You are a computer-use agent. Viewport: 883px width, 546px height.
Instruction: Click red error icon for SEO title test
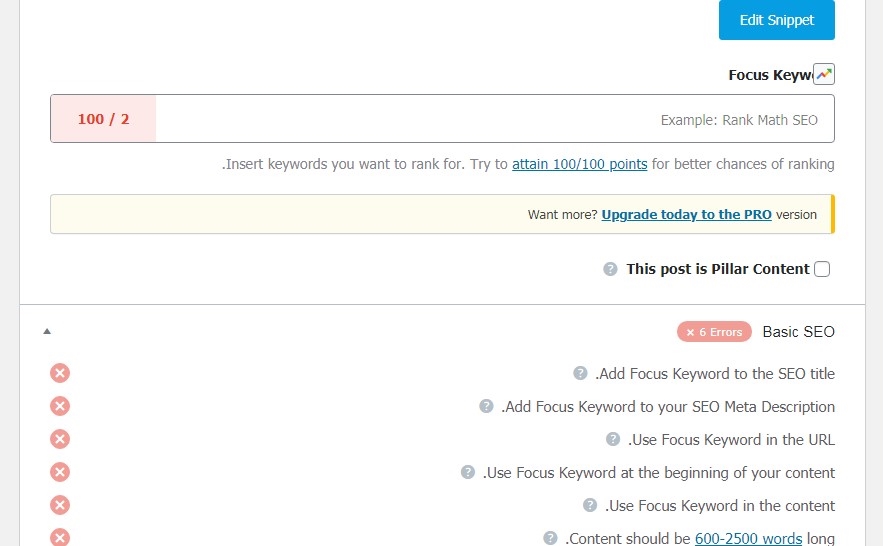pyautogui.click(x=60, y=373)
